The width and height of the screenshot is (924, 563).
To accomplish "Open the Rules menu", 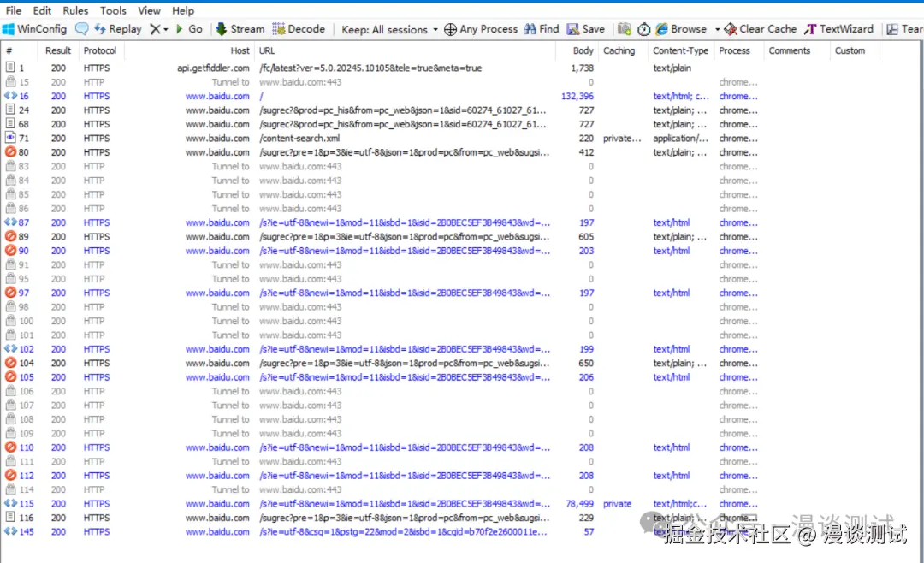I will point(75,10).
